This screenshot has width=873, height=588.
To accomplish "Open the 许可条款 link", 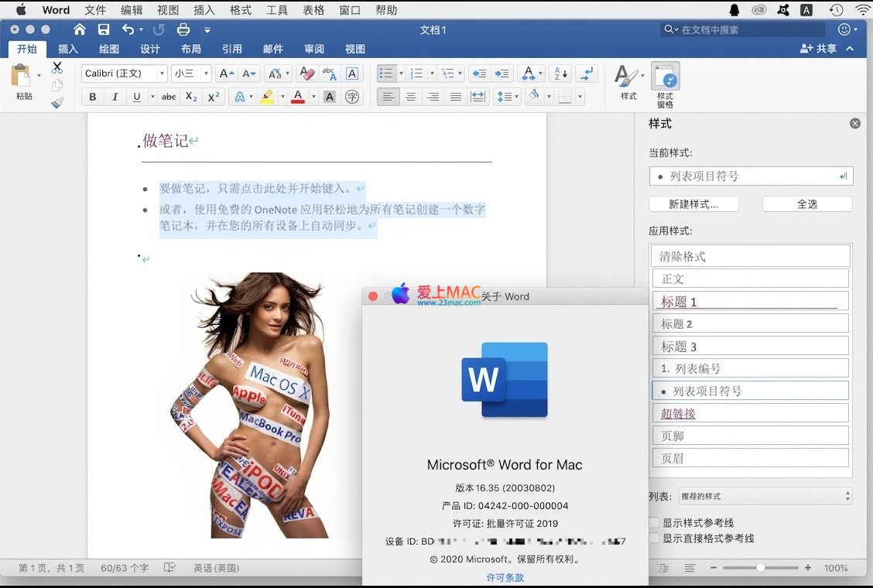I will click(505, 577).
